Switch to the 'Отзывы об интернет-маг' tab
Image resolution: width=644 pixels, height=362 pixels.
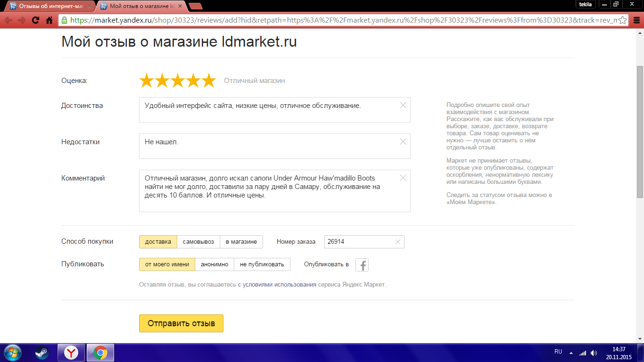pos(50,6)
